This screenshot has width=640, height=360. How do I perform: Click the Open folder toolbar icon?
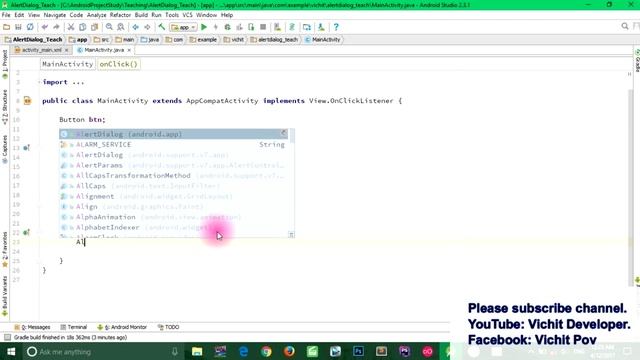(x=7, y=27)
